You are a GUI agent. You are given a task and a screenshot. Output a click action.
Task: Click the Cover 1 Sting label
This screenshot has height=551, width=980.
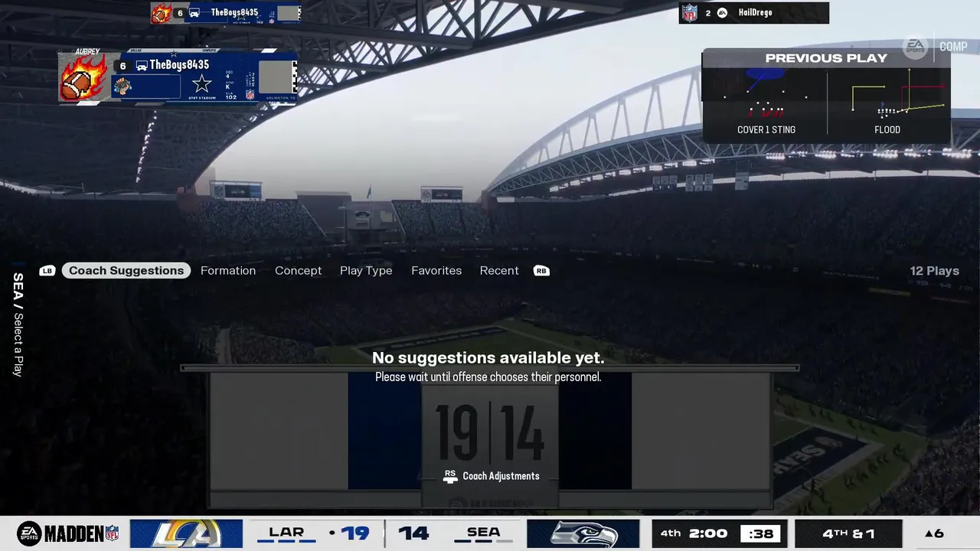tap(766, 130)
